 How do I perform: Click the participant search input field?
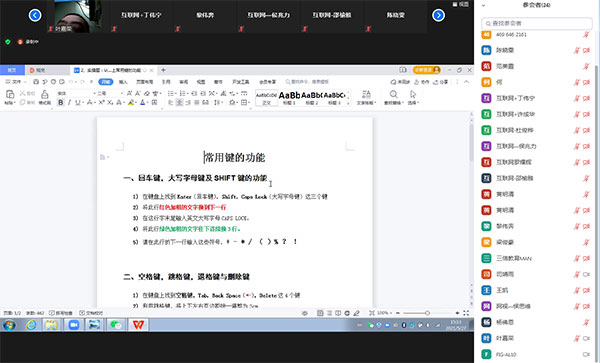tap(537, 23)
